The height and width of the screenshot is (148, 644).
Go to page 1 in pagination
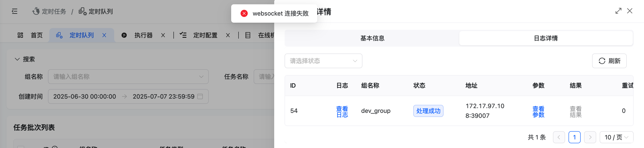[x=574, y=137]
